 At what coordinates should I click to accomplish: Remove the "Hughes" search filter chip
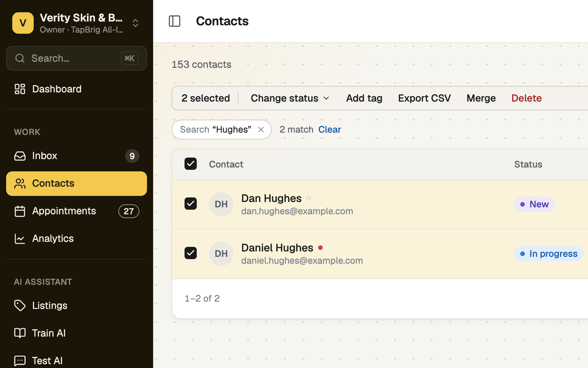point(261,130)
